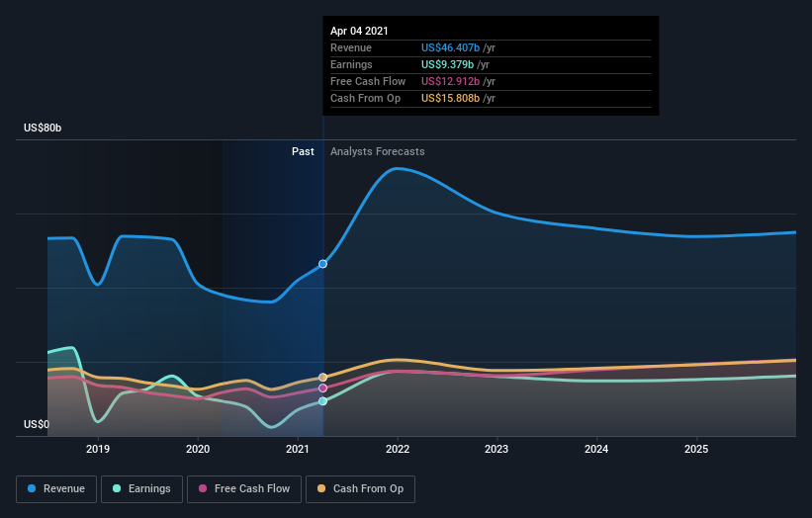Click the Revenue row label in tooltip
This screenshot has height=518, width=812.
click(351, 47)
